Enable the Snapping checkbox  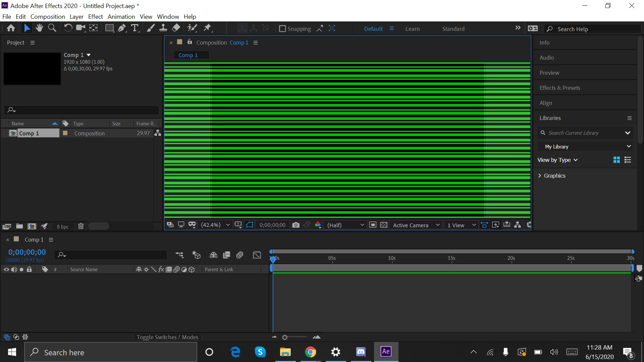(282, 29)
